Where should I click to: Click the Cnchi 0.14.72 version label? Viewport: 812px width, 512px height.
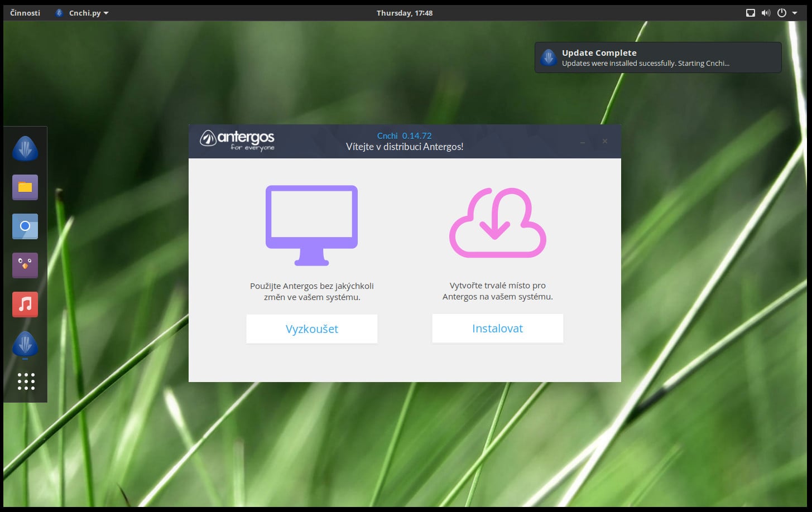coord(403,136)
